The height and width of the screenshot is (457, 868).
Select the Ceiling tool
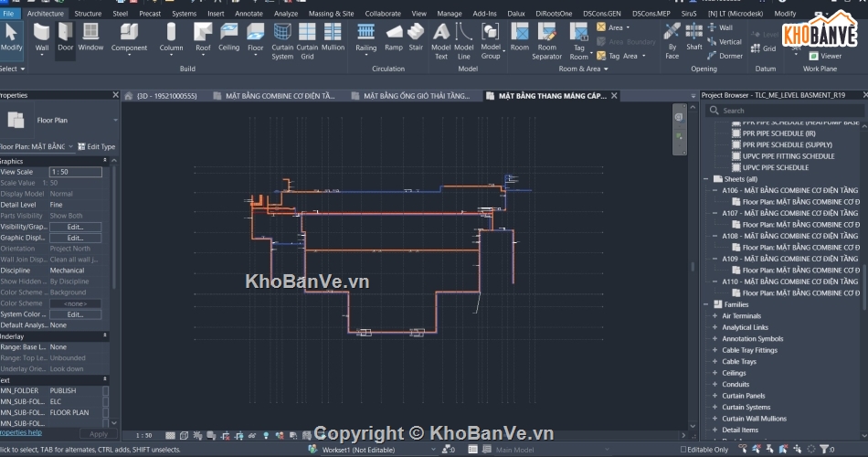pos(228,37)
